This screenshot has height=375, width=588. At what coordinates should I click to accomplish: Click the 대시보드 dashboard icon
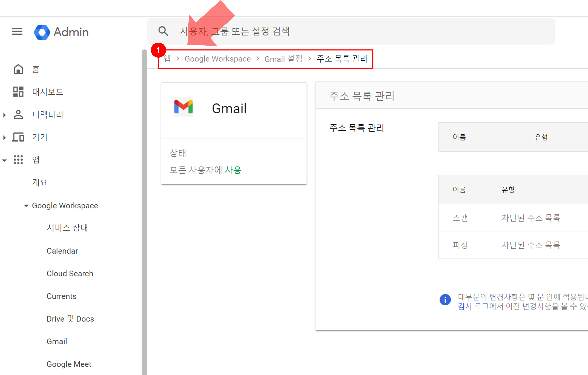[18, 92]
